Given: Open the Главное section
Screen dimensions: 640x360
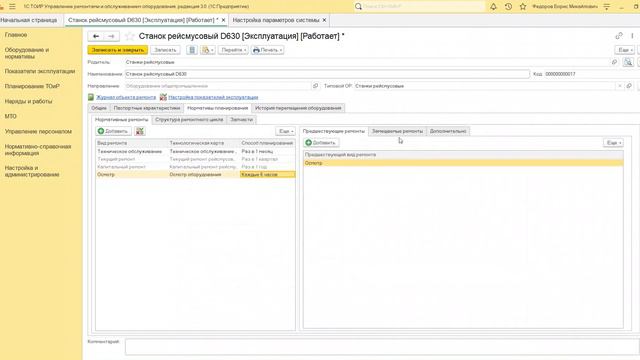Looking at the screenshot, I should 16,35.
